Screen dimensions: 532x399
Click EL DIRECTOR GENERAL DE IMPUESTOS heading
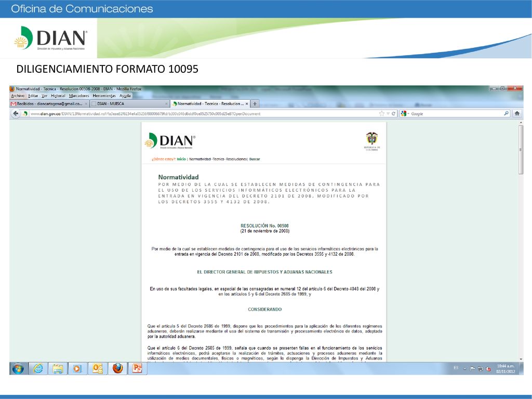[264, 272]
